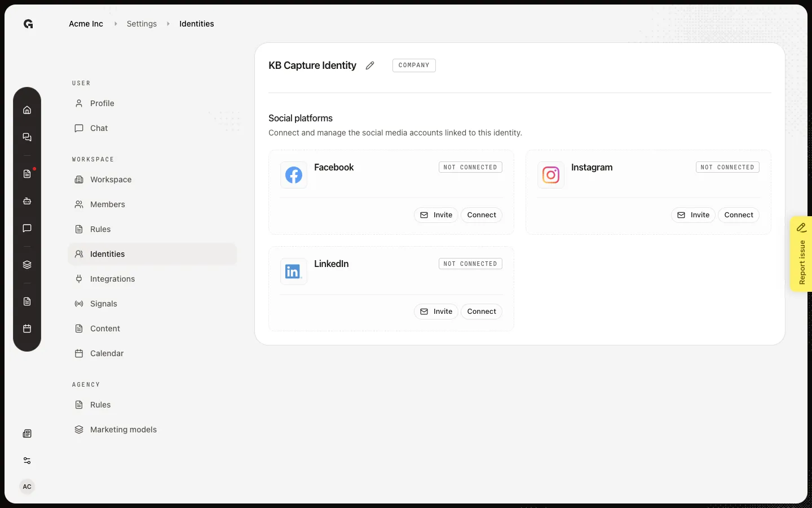Click Facebook NOT CONNECTED status badge
The width and height of the screenshot is (812, 508).
[x=470, y=167]
